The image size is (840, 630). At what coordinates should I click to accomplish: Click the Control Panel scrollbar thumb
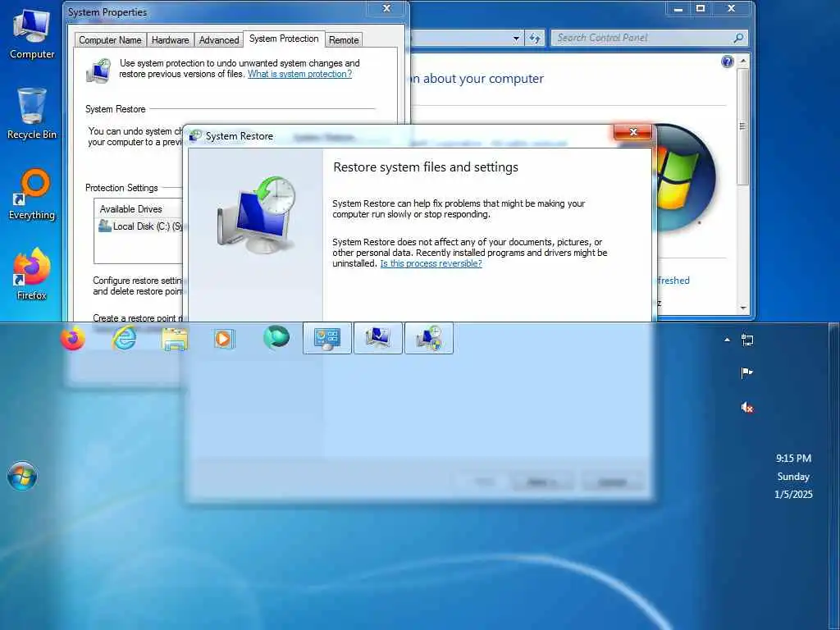pyautogui.click(x=743, y=126)
